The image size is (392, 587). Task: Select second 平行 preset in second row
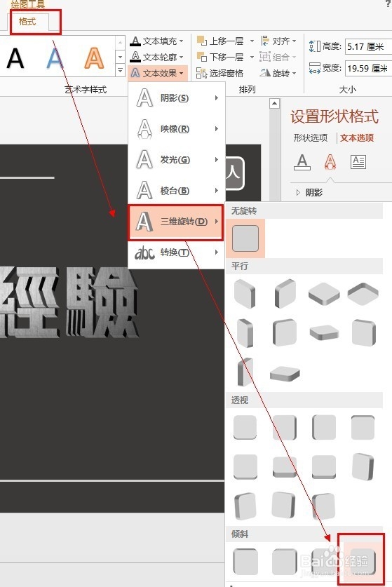(285, 333)
